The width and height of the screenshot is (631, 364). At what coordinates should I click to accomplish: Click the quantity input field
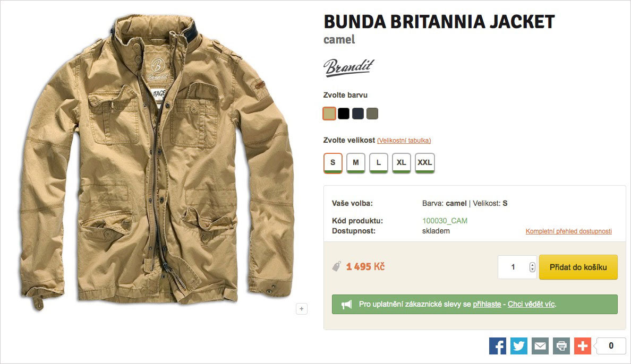tap(514, 267)
